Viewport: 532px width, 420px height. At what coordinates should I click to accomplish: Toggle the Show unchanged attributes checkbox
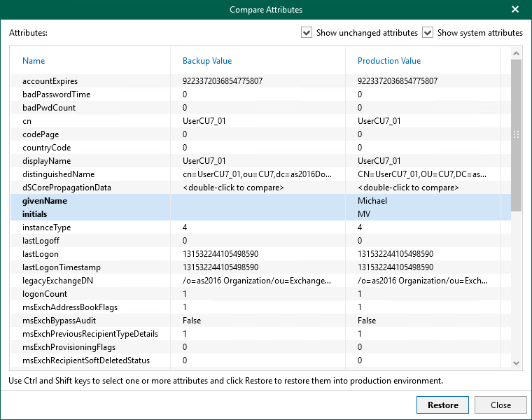[306, 33]
